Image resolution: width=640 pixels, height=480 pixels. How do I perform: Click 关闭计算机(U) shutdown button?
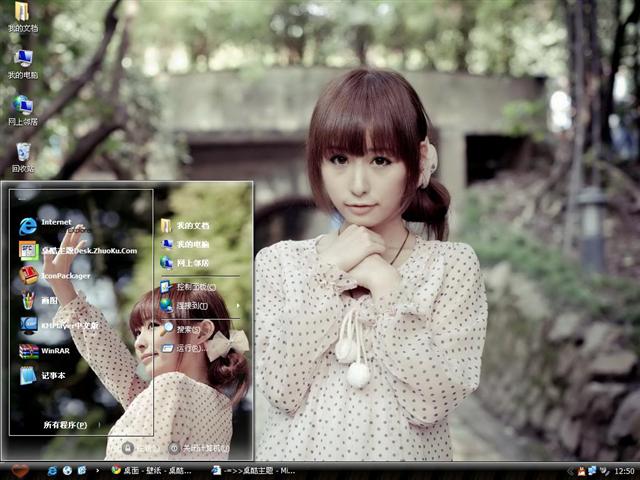[198, 448]
